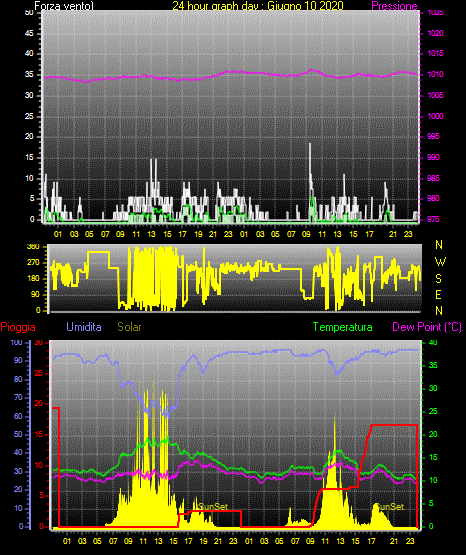The width and height of the screenshot is (466, 555).
Task: Click the 'Forza vento)' wind force label
Action: 64,6
